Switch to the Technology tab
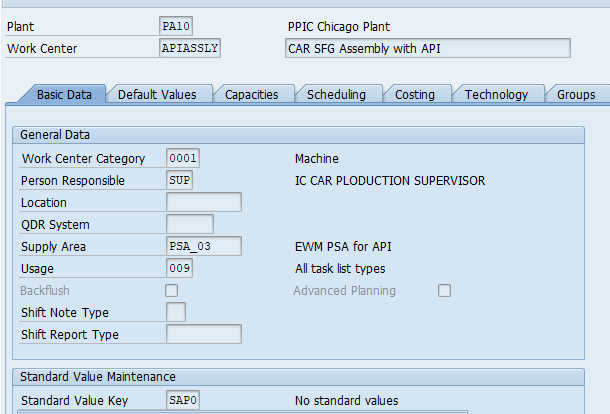The image size is (610, 414). pyautogui.click(x=496, y=94)
